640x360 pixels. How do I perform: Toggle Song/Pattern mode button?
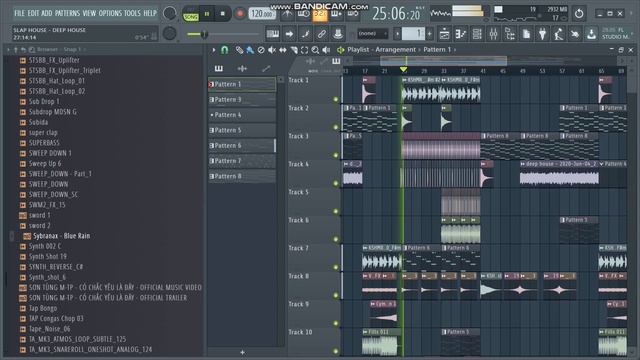pos(190,14)
